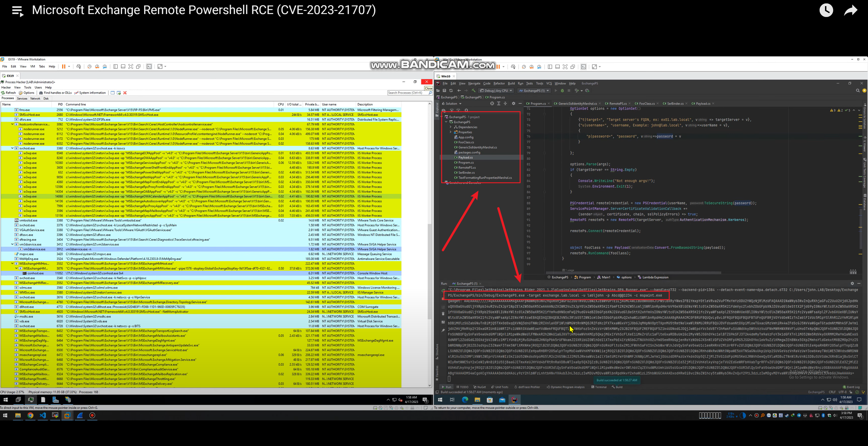Click the Rider Save All icon

(x=445, y=91)
